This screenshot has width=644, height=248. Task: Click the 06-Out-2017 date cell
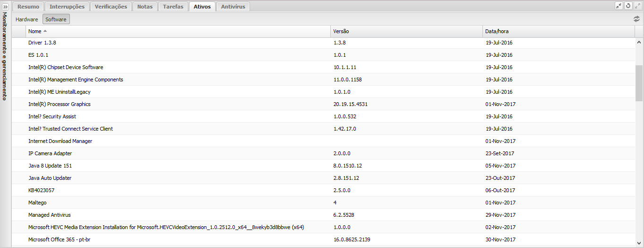coord(500,190)
